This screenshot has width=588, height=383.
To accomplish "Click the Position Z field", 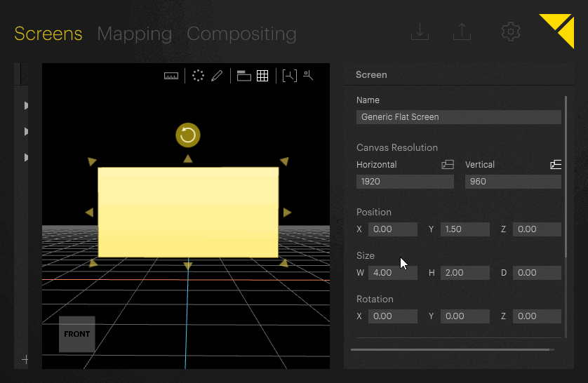I will click(537, 229).
